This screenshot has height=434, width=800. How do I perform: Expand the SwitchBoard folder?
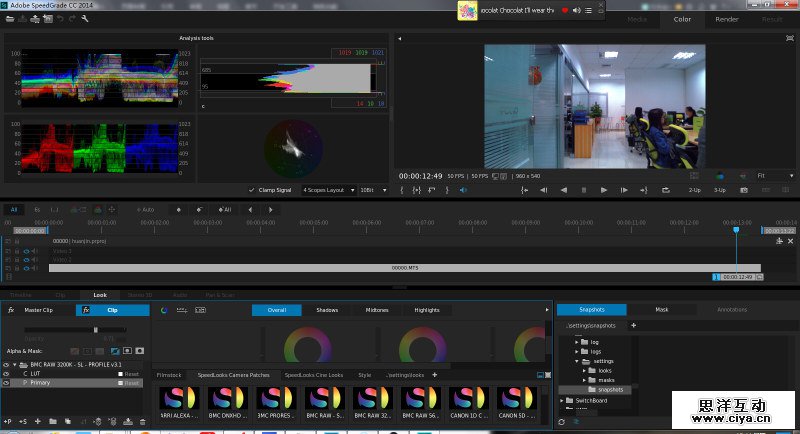point(563,400)
